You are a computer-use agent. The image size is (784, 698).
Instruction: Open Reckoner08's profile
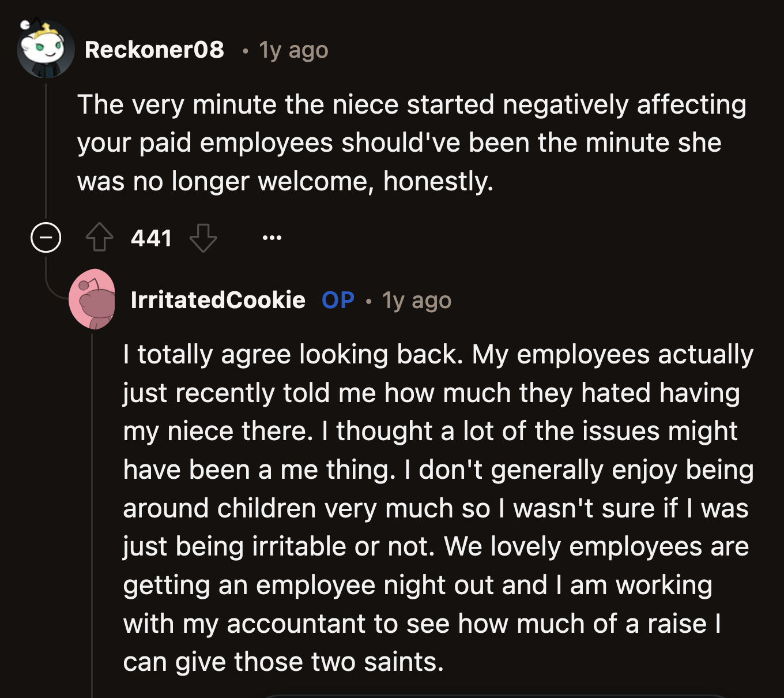click(154, 50)
